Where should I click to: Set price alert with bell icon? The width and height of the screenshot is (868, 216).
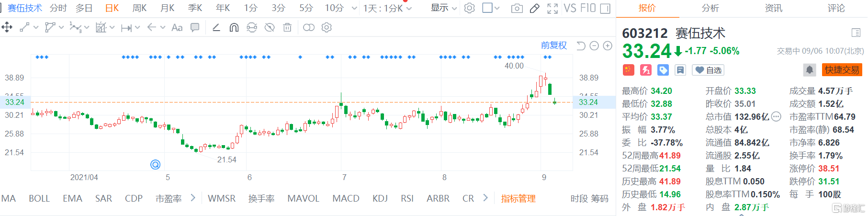tap(810, 70)
